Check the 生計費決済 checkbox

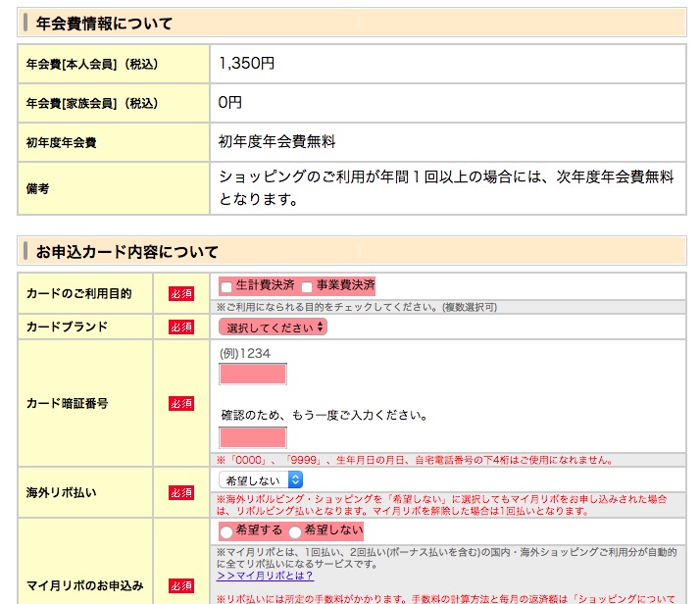226,286
